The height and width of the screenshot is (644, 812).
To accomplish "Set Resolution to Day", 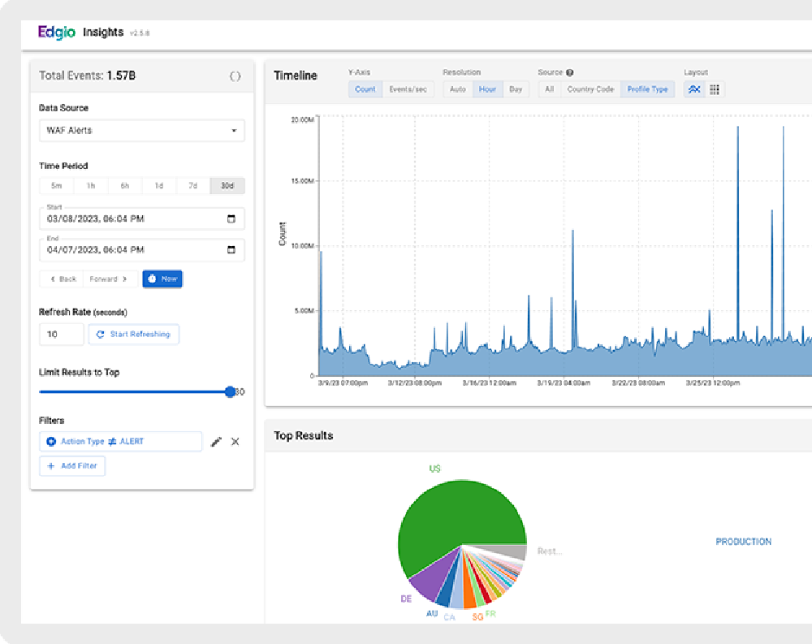I will (x=516, y=89).
